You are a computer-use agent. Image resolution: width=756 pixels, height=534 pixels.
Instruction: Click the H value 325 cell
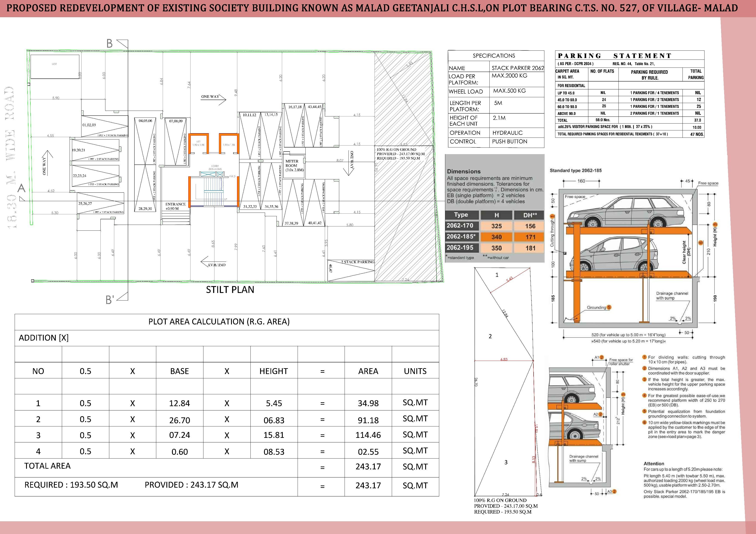tap(496, 226)
